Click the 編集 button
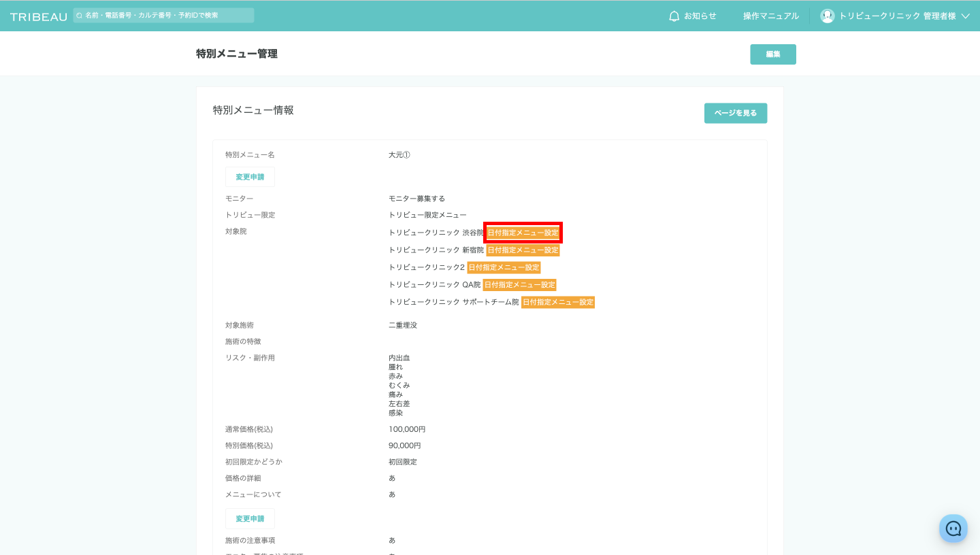Viewport: 980px width, 555px height. 772,54
